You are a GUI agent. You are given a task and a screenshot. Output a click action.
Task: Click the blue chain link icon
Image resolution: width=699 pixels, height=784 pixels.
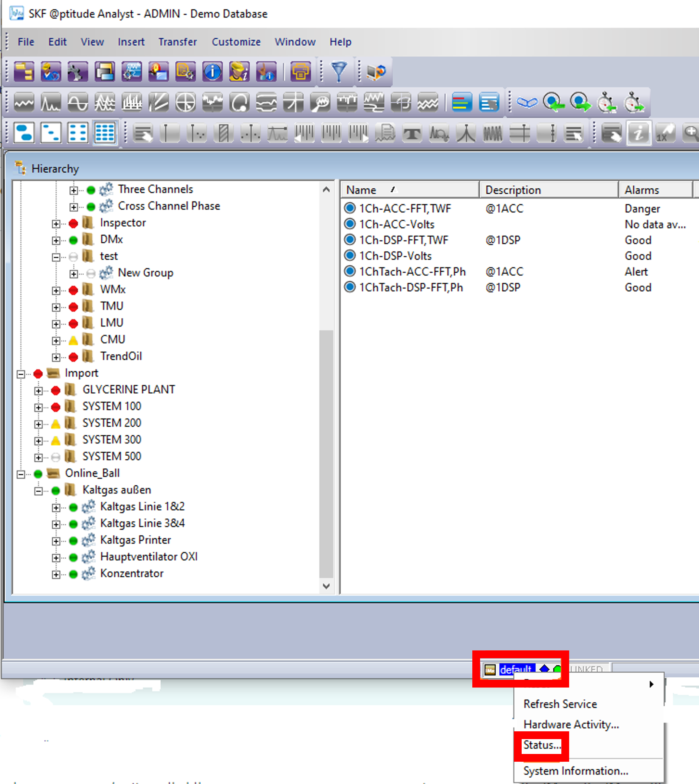tap(526, 102)
